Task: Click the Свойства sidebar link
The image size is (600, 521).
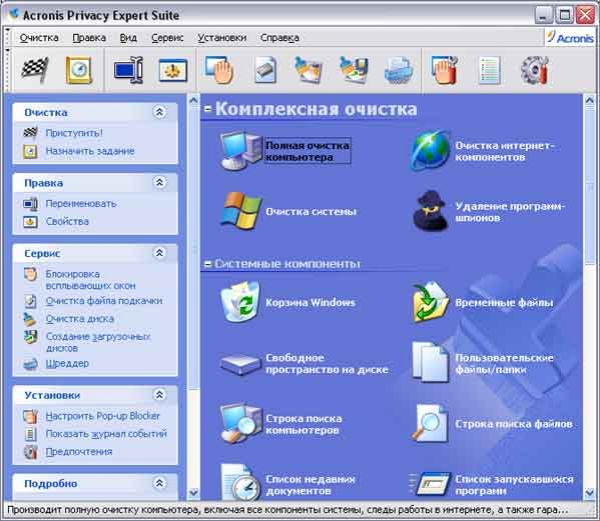Action: 67,221
